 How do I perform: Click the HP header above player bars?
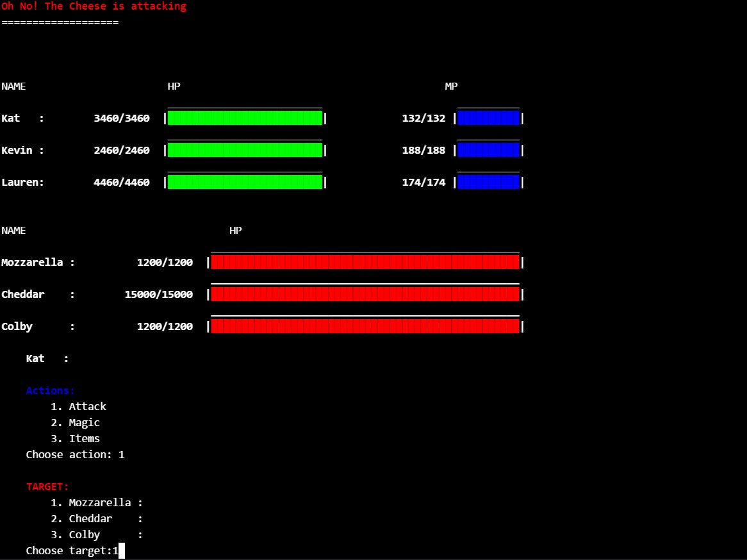click(x=174, y=86)
